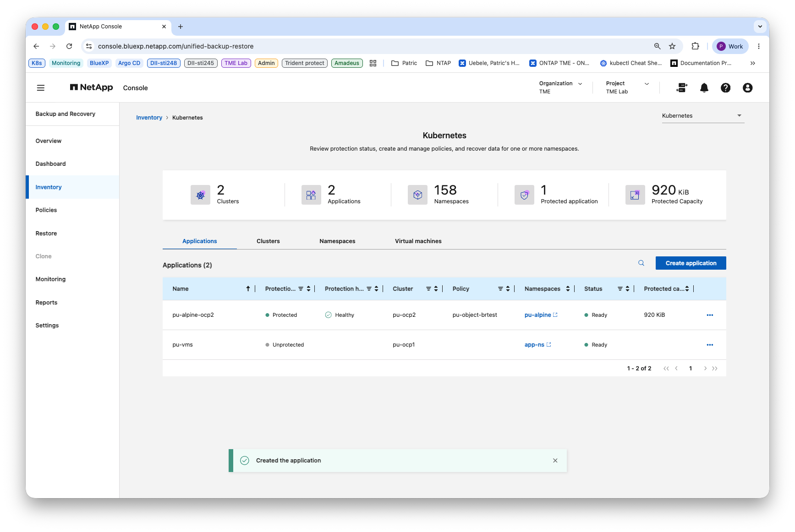Search the applications table with magnifier icon

pyautogui.click(x=641, y=263)
